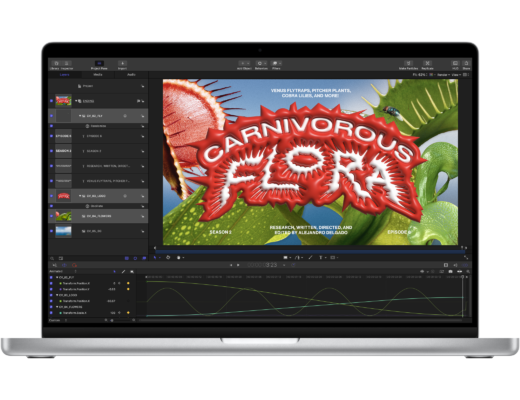Screen dimensions: 520x400
Task: Click the LOGO group thumbnail
Action: 63,196
